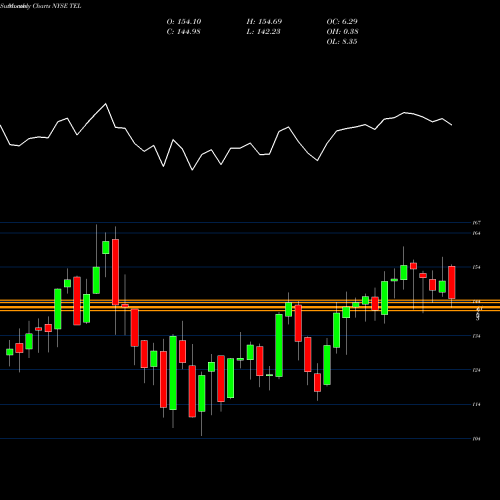Click the 'OH: 0.38' readout
The image size is (500, 500).
pos(342,32)
